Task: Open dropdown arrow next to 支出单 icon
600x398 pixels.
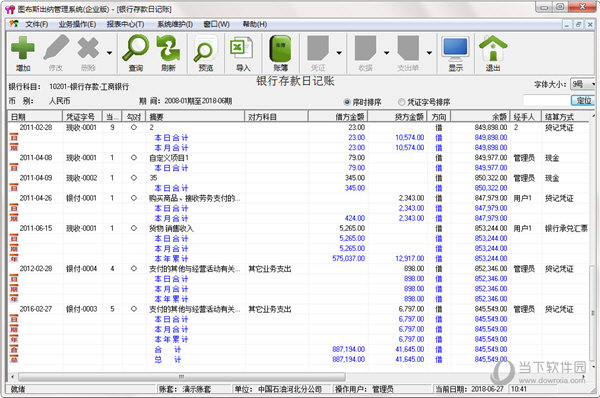Action: [429, 53]
